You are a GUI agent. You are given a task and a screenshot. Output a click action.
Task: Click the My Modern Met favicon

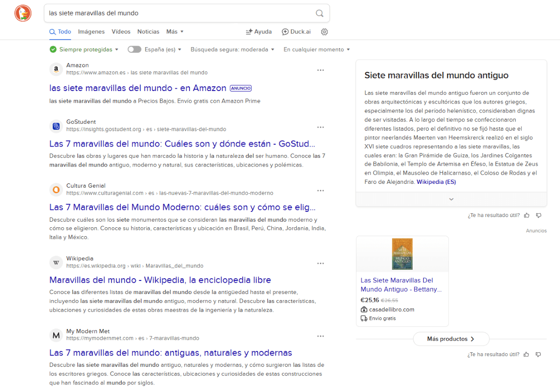(x=56, y=335)
